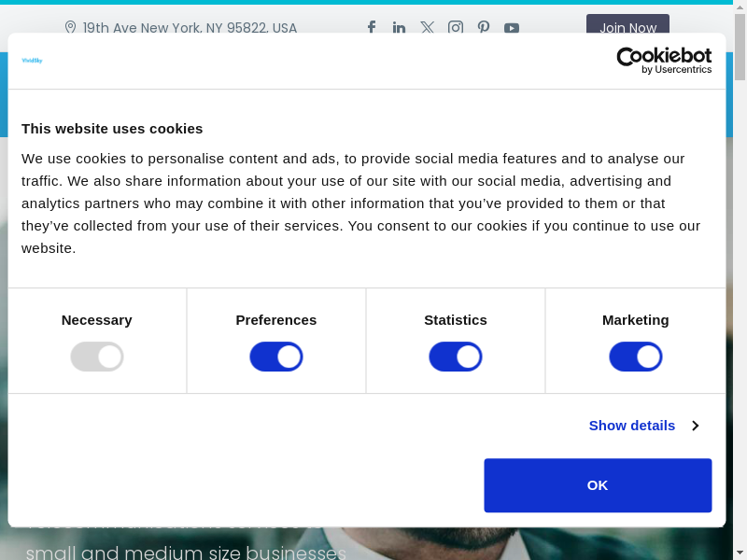The width and height of the screenshot is (747, 560).
Task: Click the Join Now button
Action: click(x=627, y=28)
